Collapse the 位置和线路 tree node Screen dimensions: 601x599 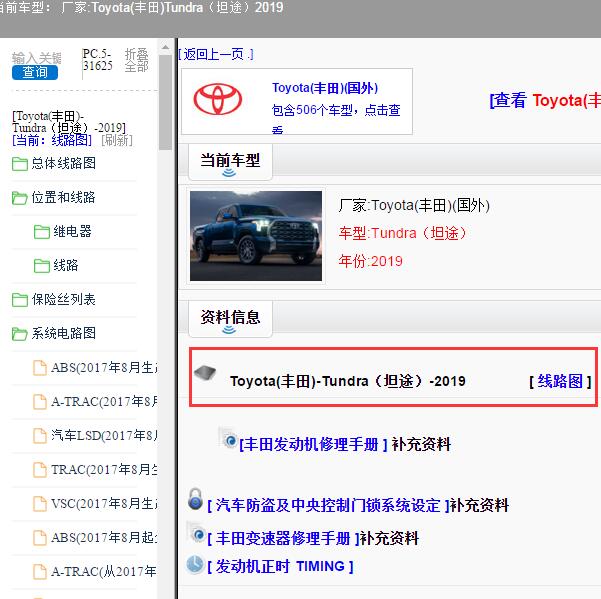coord(64,198)
